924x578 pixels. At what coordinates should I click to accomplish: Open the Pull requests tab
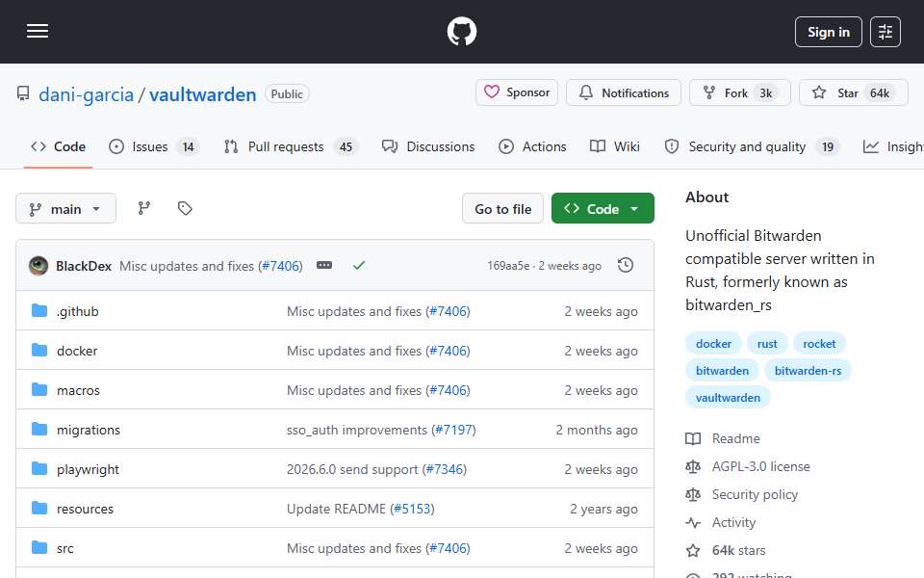click(291, 146)
